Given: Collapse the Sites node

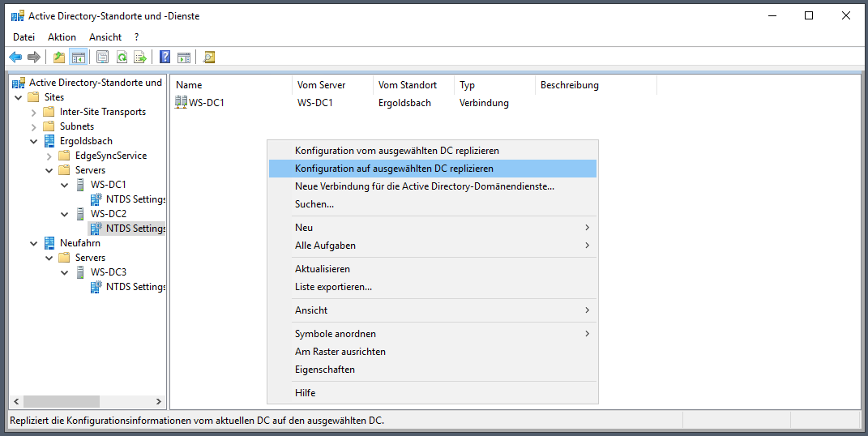Looking at the screenshot, I should click(x=19, y=97).
